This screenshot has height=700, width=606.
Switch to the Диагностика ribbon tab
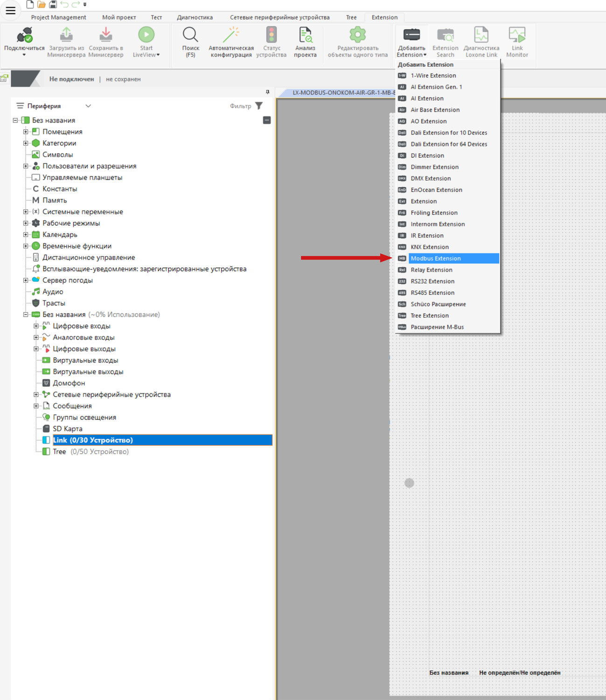tap(195, 17)
